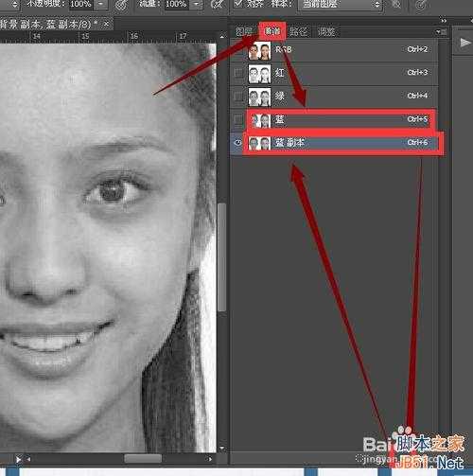The image size is (473, 476).
Task: Close the 背景 副本 document tab
Action: coord(106,24)
